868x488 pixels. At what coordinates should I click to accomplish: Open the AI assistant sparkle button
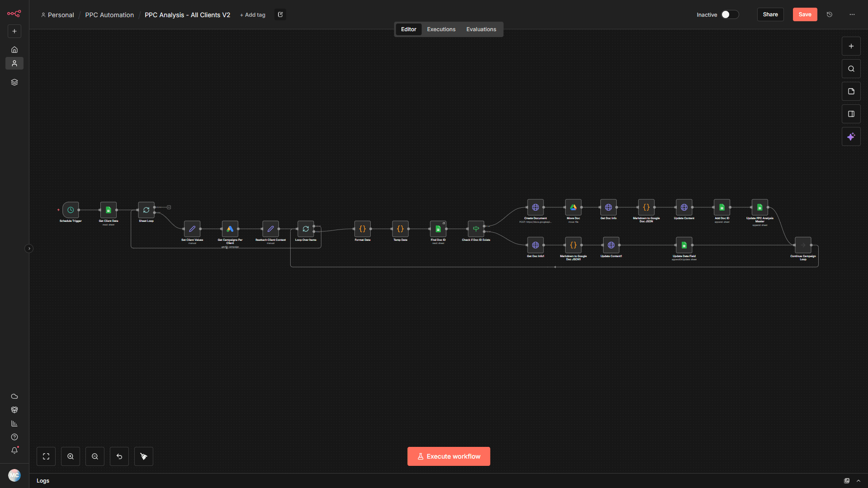[851, 136]
